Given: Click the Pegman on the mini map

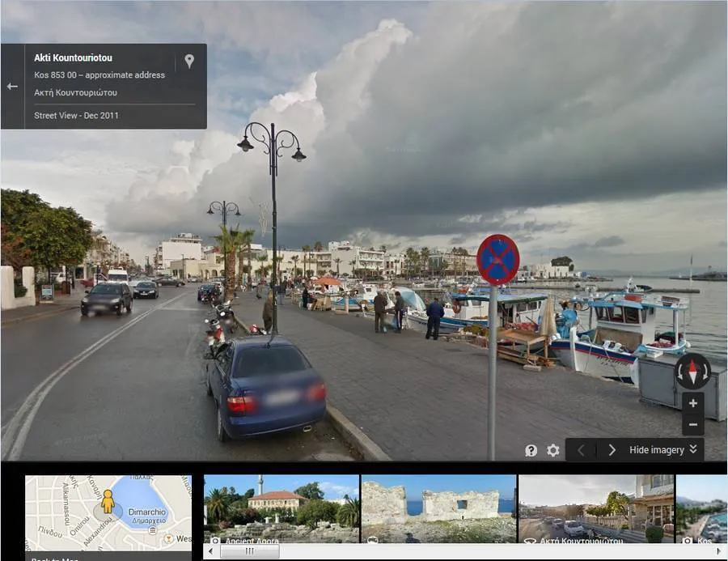Looking at the screenshot, I should (108, 502).
